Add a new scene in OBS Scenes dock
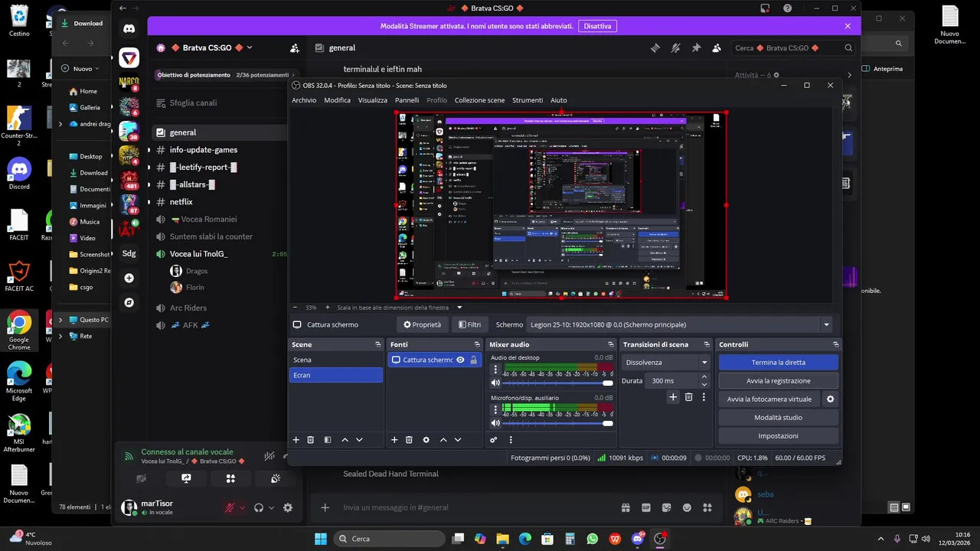Viewport: 980px width, 551px height. 296,440
